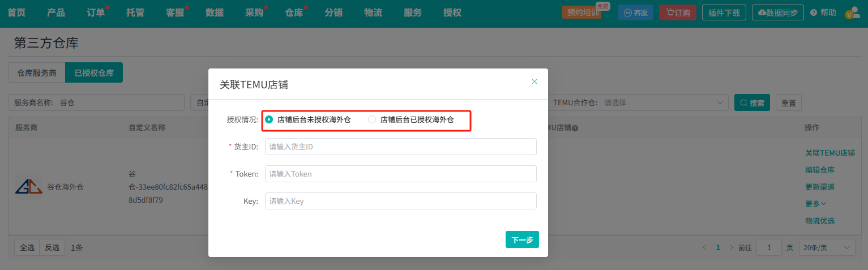The image size is (868, 270).
Task: Close the 关联TEMU店铺 dialog
Action: tap(534, 82)
